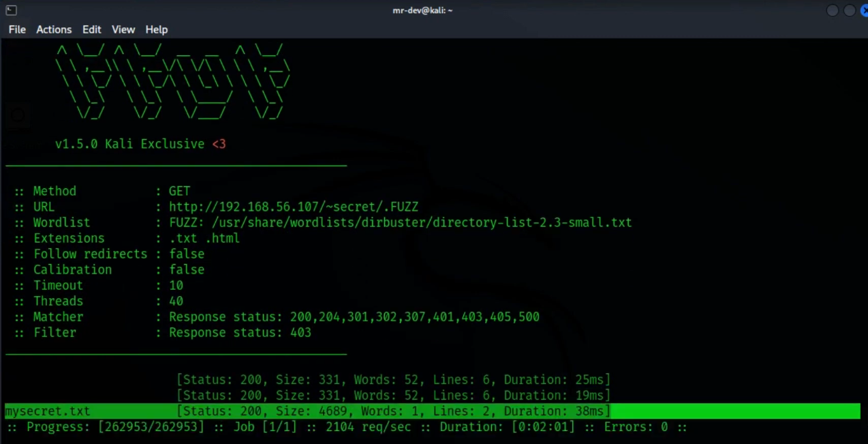
Task: Open the Actions menu
Action: tap(54, 29)
